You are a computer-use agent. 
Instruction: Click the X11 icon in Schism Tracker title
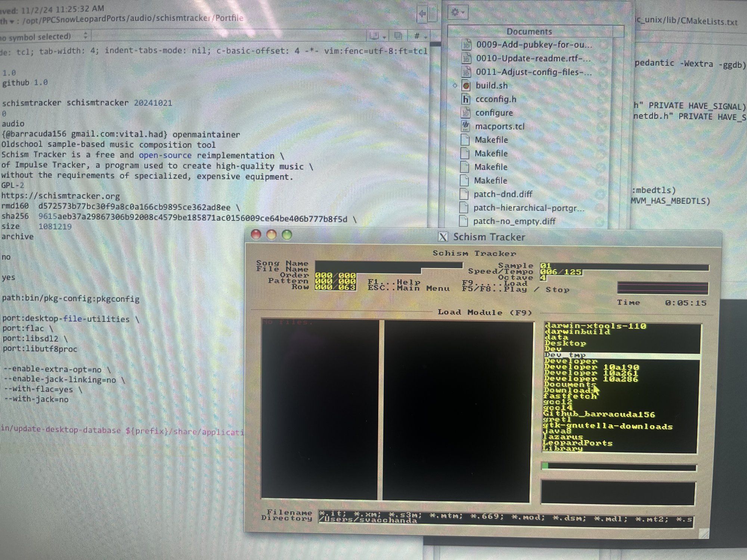pyautogui.click(x=443, y=237)
